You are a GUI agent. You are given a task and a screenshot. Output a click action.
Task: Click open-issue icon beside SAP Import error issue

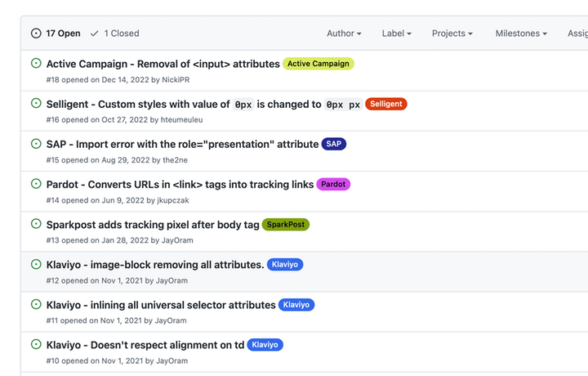click(x=36, y=144)
